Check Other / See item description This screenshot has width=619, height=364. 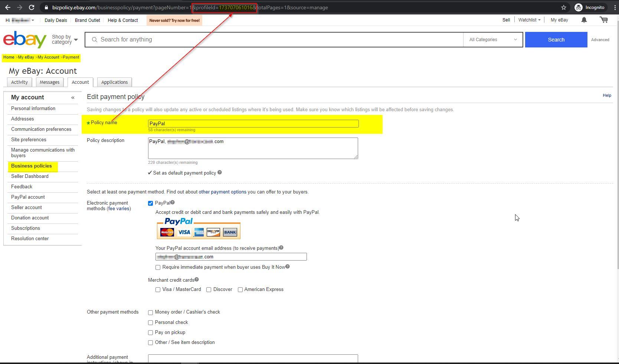[x=150, y=343]
